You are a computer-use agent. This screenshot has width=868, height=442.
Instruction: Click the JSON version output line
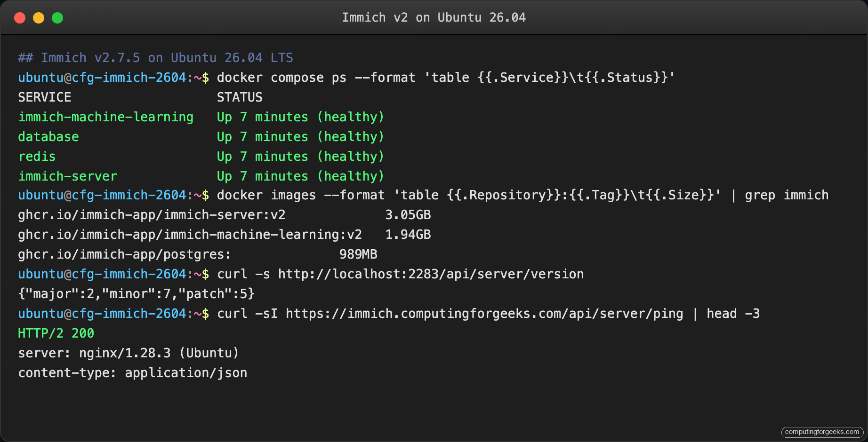[x=136, y=293]
